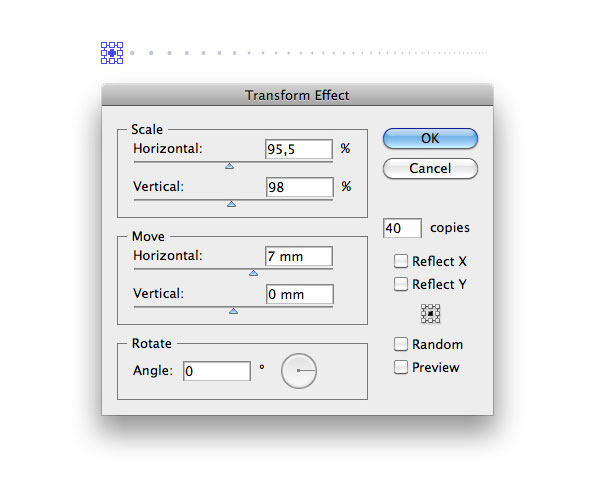Viewport: 596px width, 484px height.
Task: Click the Transform Effect title bar
Action: (x=297, y=95)
